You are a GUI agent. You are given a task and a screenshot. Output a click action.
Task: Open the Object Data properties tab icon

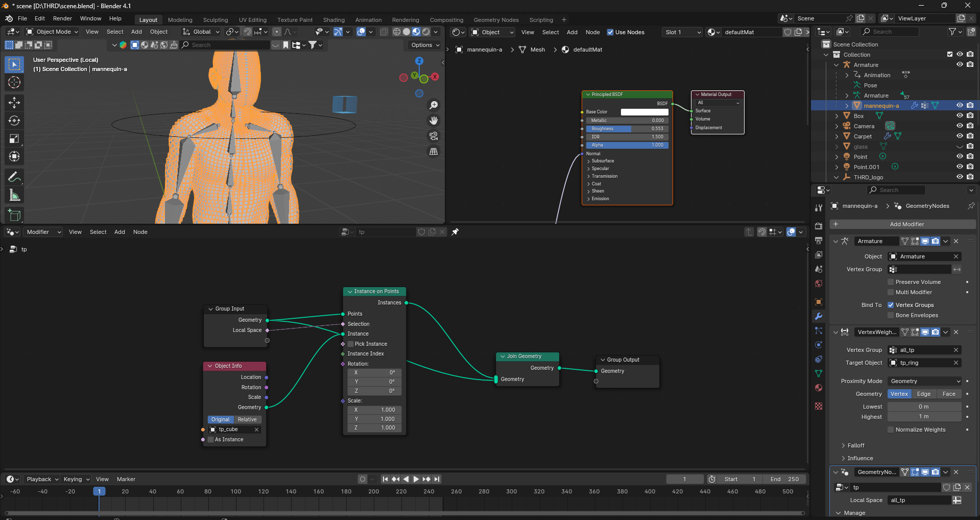point(819,373)
